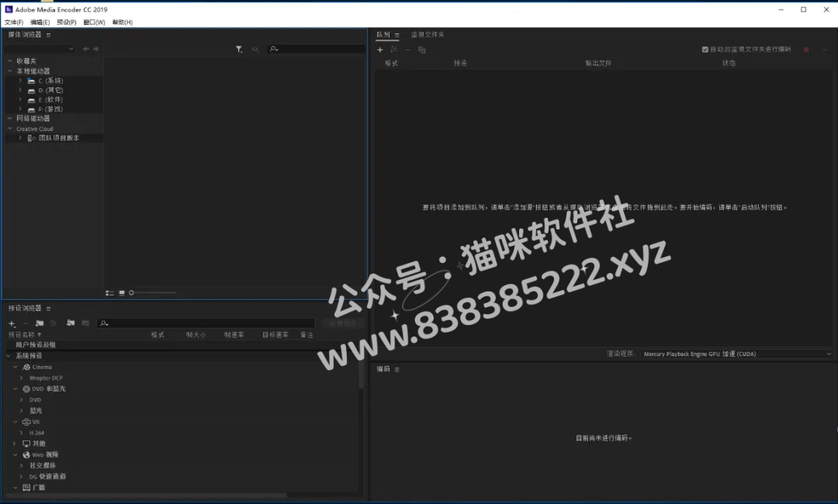Select the 用户预设及组 row
The height and width of the screenshot is (504, 838).
[182, 345]
